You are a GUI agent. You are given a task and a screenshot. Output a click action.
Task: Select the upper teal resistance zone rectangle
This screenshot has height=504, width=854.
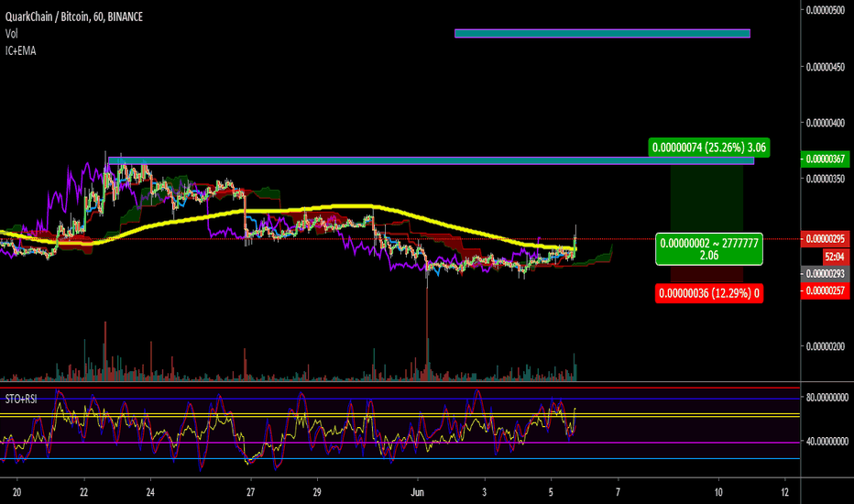pos(602,34)
